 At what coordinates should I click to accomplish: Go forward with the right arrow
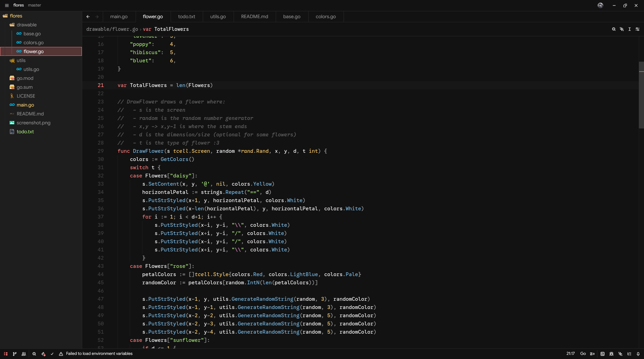click(x=97, y=16)
